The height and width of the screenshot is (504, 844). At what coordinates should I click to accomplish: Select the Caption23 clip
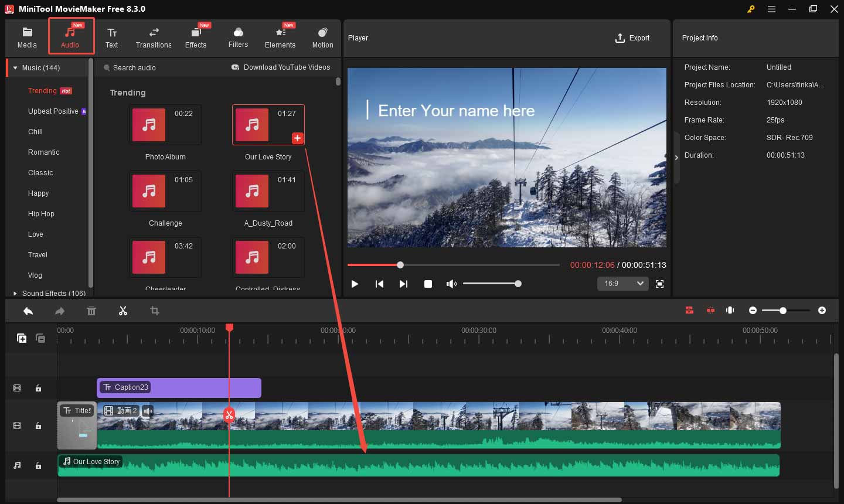pos(179,388)
